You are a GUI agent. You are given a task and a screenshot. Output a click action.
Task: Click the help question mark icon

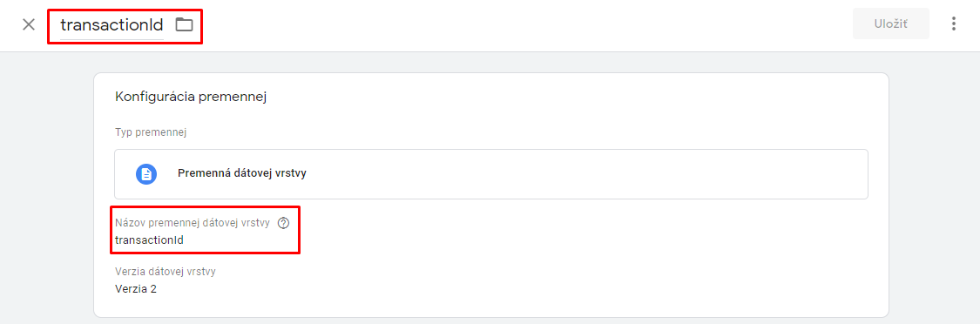(x=284, y=223)
